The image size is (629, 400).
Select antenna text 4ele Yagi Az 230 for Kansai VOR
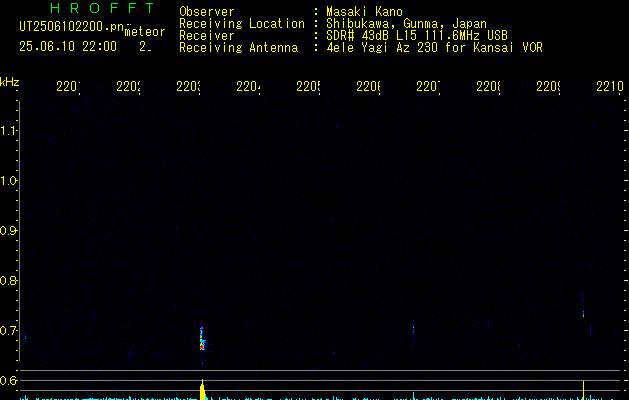click(x=434, y=48)
